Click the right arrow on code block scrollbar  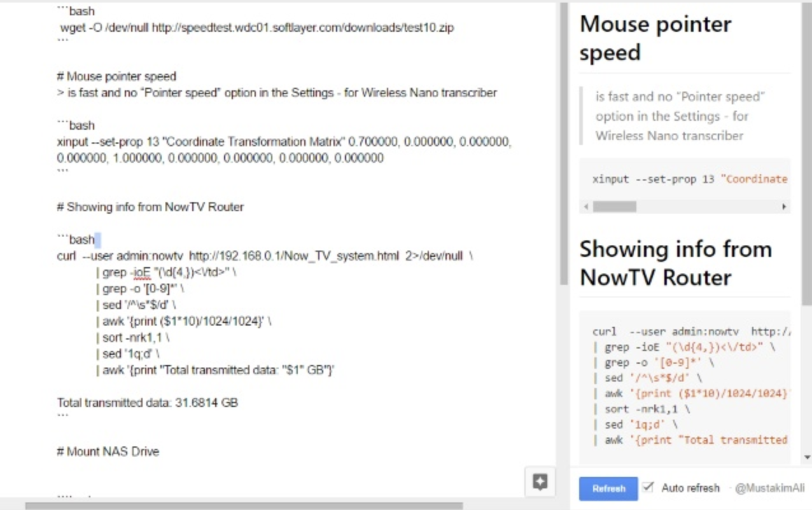[x=783, y=206]
